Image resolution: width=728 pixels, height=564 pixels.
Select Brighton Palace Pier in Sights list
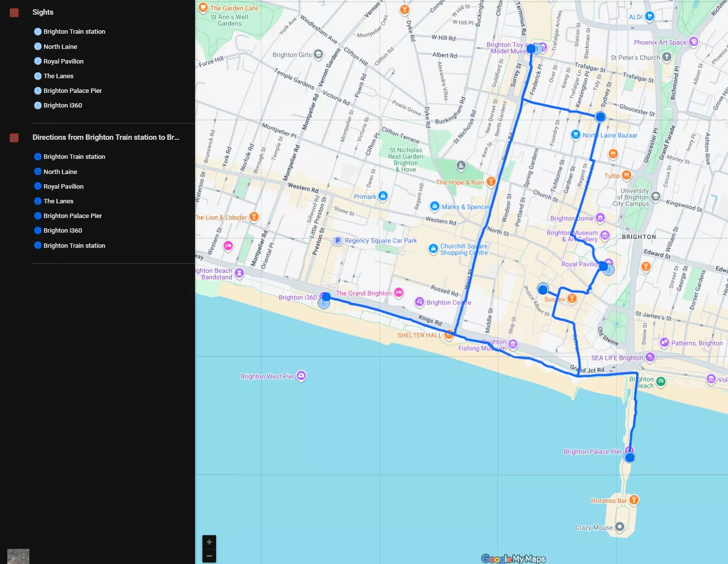tap(72, 90)
